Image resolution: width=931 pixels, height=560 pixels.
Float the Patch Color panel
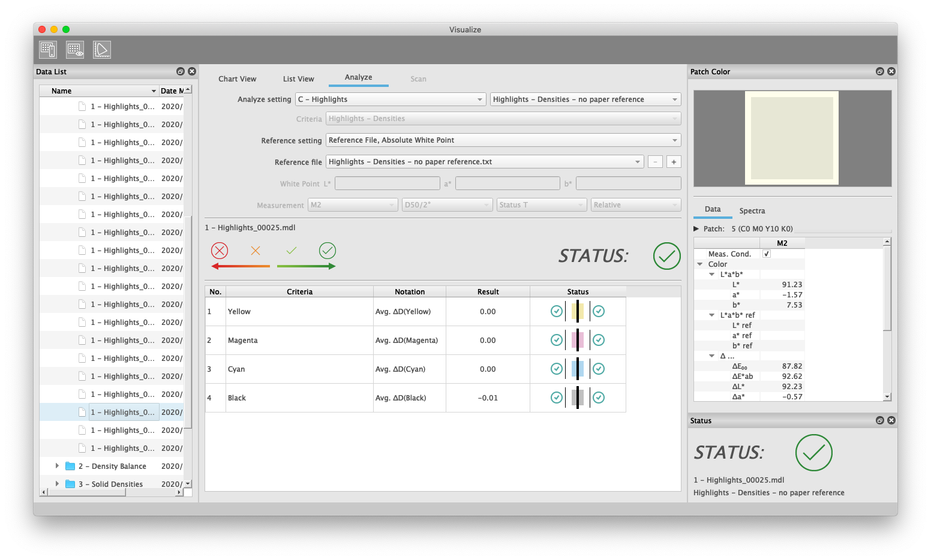(880, 71)
